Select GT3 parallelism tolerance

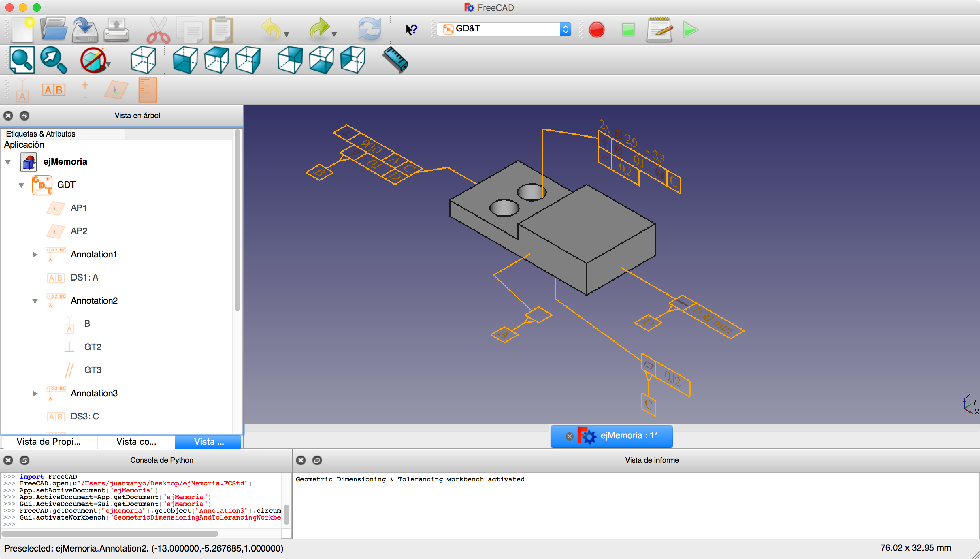93,370
